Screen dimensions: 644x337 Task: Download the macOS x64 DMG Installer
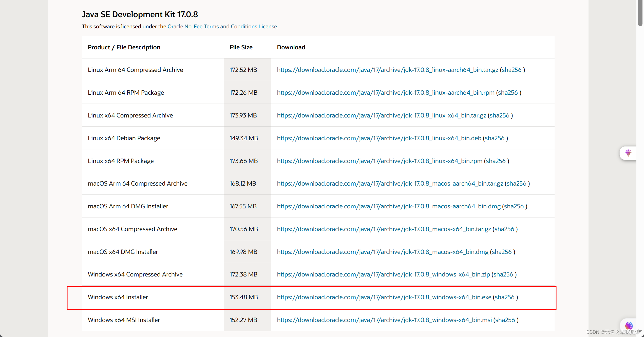pyautogui.click(x=382, y=252)
